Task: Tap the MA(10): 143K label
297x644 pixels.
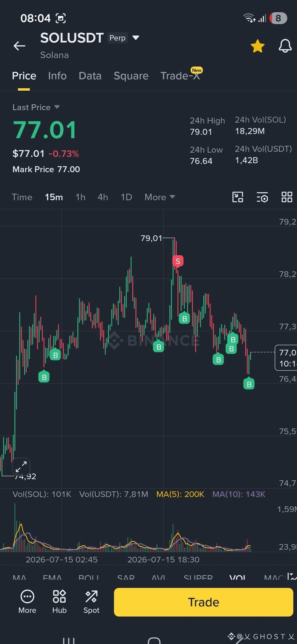Action: (x=239, y=494)
